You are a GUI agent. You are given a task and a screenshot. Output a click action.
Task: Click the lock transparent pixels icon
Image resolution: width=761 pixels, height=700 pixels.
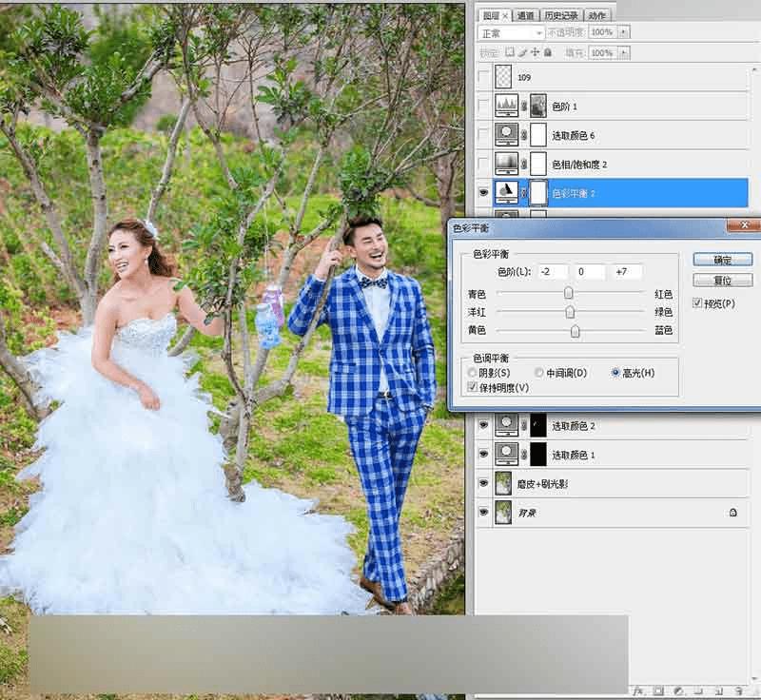[510, 52]
